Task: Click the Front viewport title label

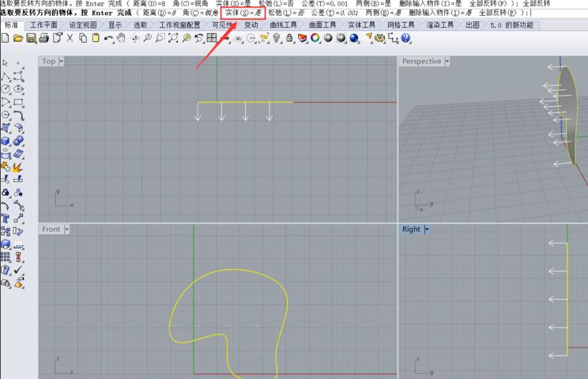Action: pyautogui.click(x=51, y=229)
